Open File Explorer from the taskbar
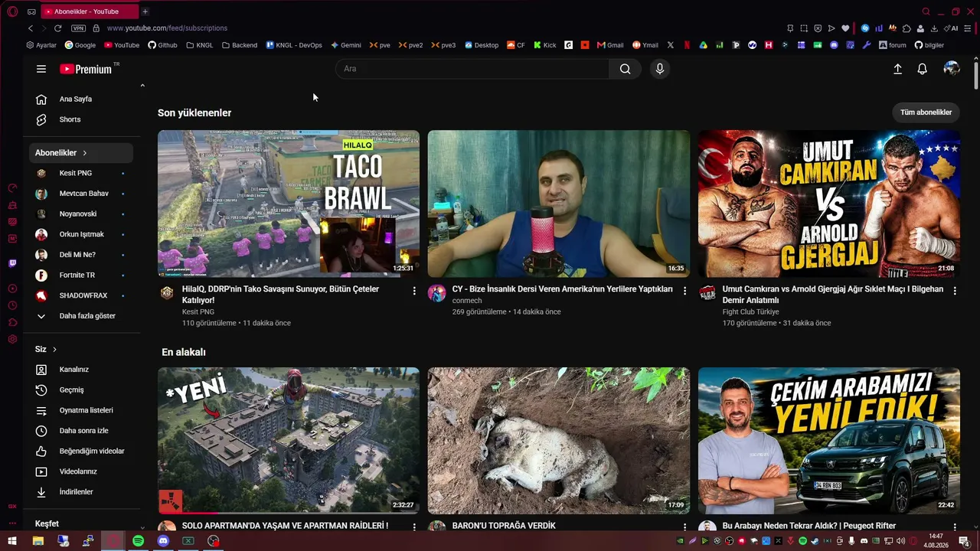980x551 pixels. coord(38,541)
